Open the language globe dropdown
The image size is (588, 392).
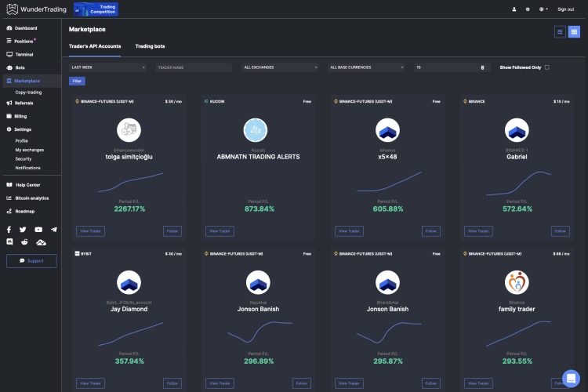[x=543, y=9]
